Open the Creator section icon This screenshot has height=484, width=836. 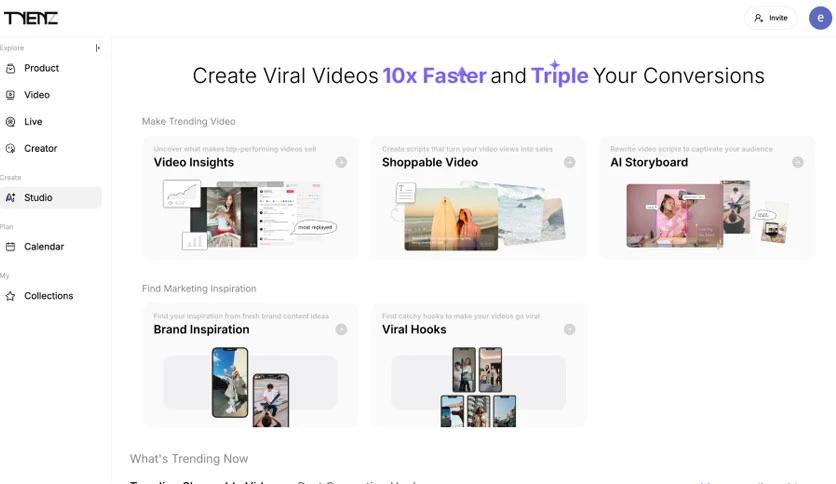pyautogui.click(x=10, y=148)
